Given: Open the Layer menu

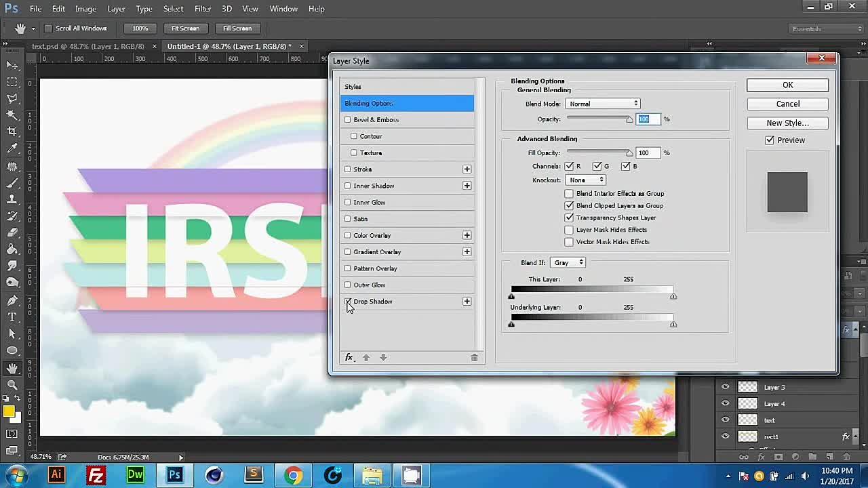Looking at the screenshot, I should (116, 9).
